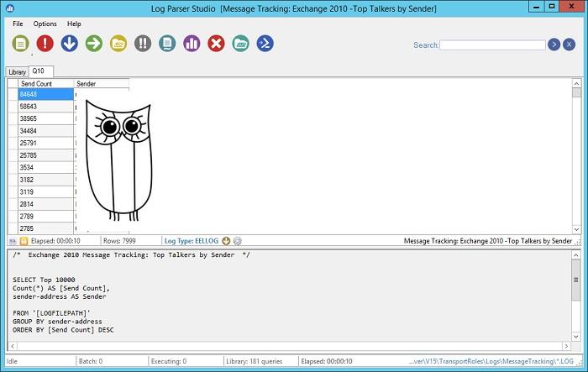This screenshot has height=372, width=588.
Task: Click the query editor vertical scroll thumb
Action: [576, 280]
